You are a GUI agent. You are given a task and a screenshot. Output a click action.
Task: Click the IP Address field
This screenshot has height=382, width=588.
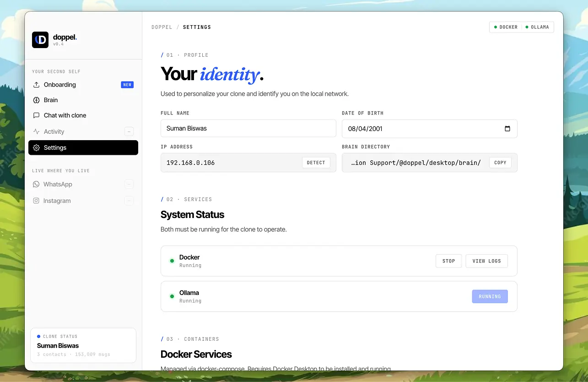pos(248,163)
